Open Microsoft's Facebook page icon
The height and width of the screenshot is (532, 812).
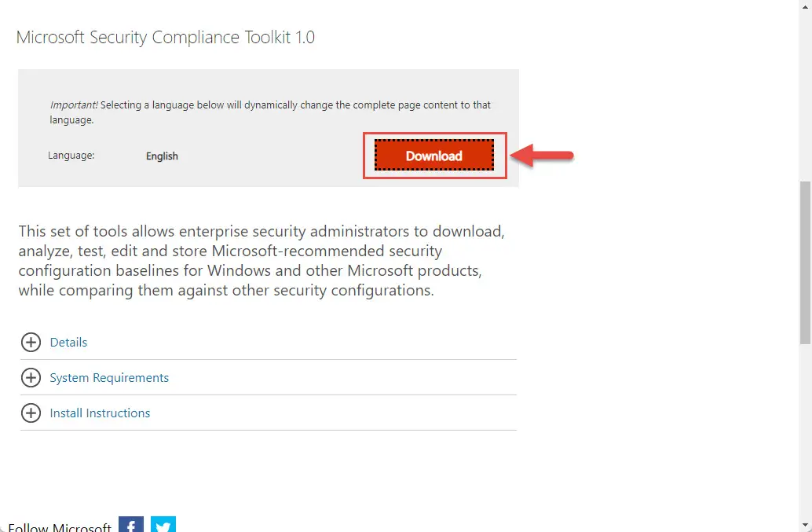coord(131,524)
